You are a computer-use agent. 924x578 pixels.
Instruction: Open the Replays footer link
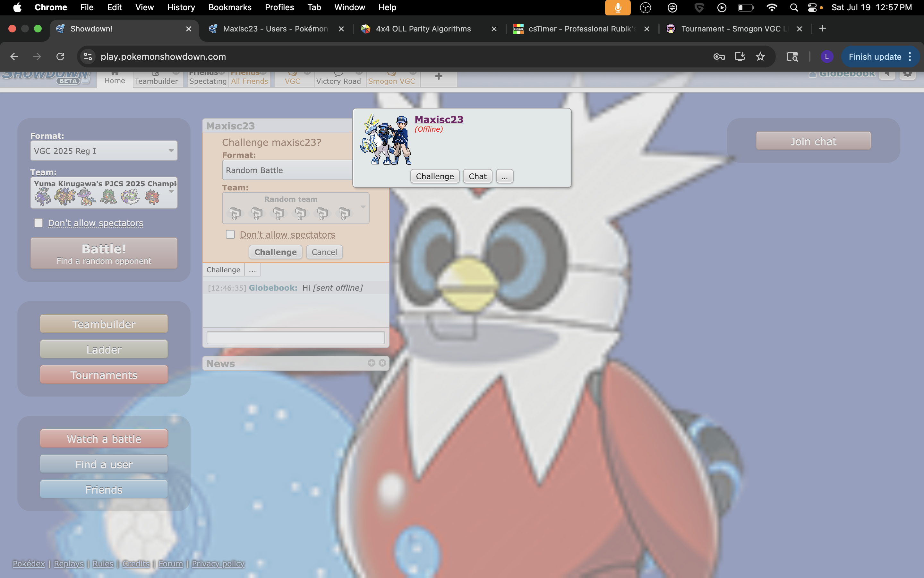[69, 564]
